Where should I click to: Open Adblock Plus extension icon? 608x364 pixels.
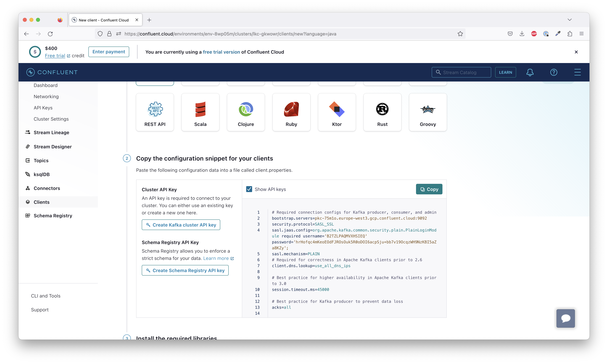(x=534, y=34)
